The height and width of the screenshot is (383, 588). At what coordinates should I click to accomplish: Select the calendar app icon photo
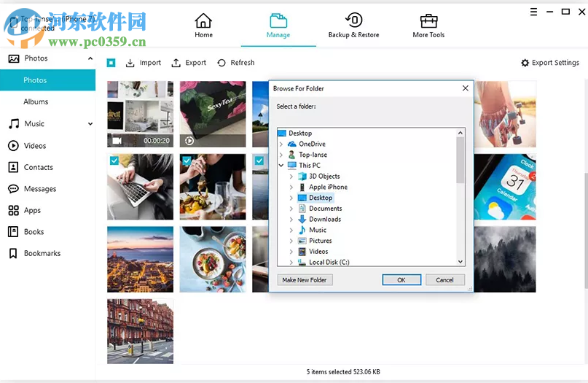pos(505,187)
